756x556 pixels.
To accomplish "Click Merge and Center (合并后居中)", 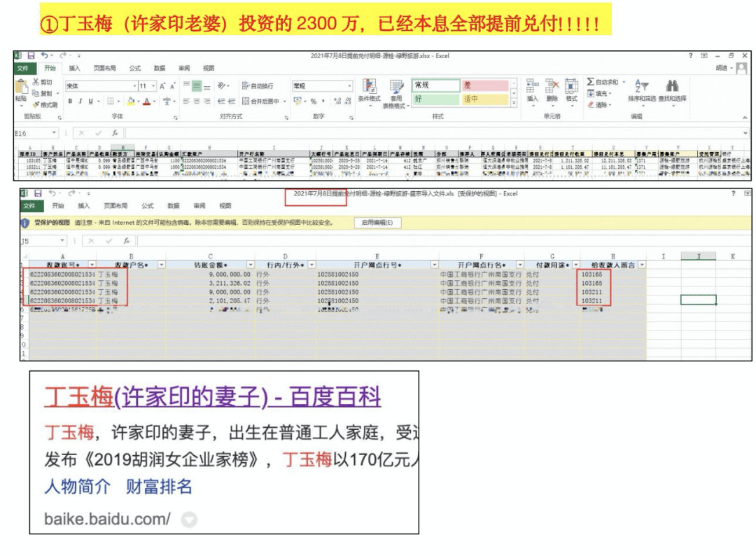I will (x=261, y=102).
